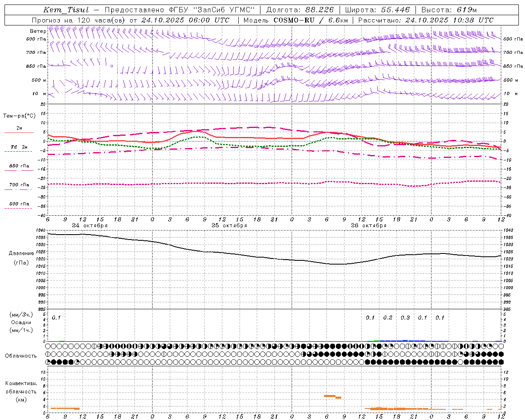The width and height of the screenshot is (525, 420).
Task: Click the Модель COSMO-RU / 6.6км label
Action: click(x=295, y=20)
